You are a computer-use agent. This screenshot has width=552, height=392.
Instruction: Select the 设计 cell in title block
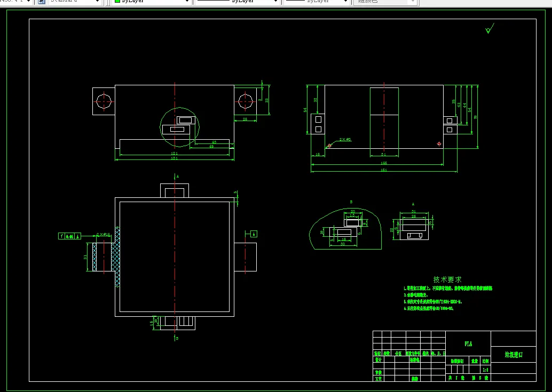point(378,360)
